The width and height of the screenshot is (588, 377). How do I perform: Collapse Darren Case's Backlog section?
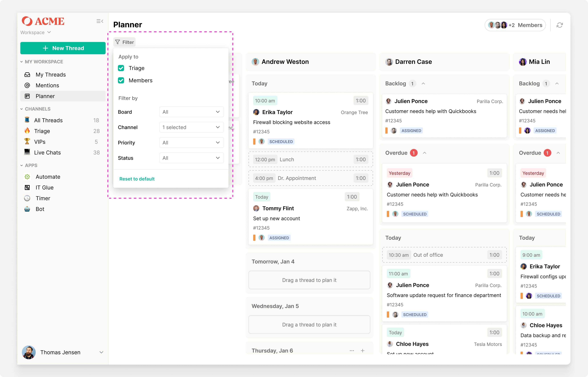(423, 84)
